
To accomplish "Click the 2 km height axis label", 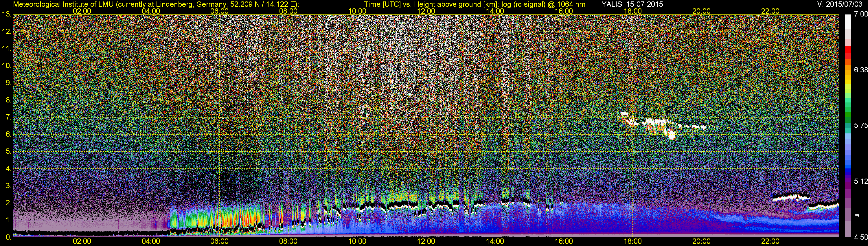I will [8, 203].
